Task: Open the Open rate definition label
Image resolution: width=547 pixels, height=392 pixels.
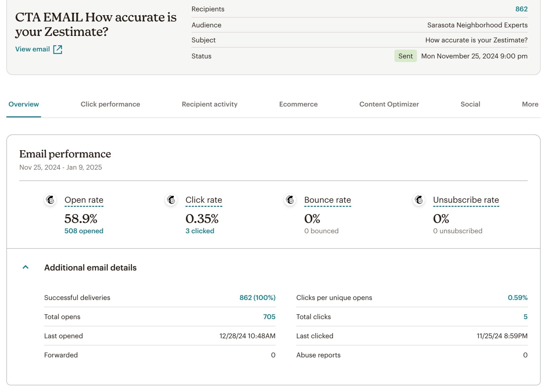Action: pyautogui.click(x=84, y=200)
